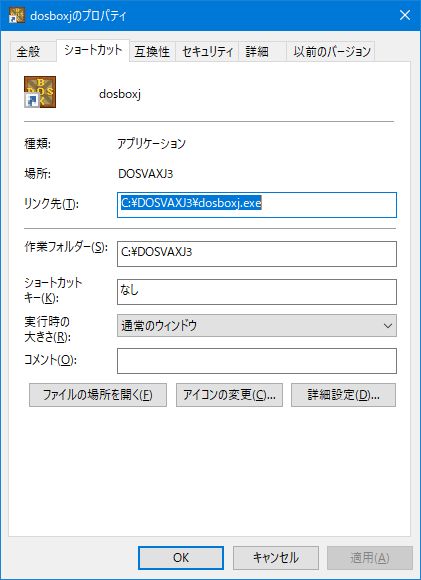This screenshot has width=421, height=580.
Task: Close the properties dialog with X
Action: coord(405,15)
